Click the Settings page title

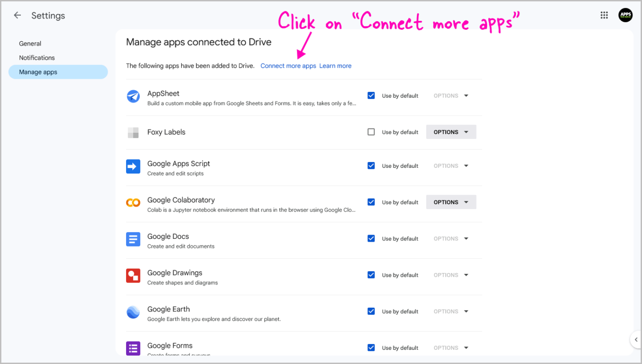tap(48, 16)
